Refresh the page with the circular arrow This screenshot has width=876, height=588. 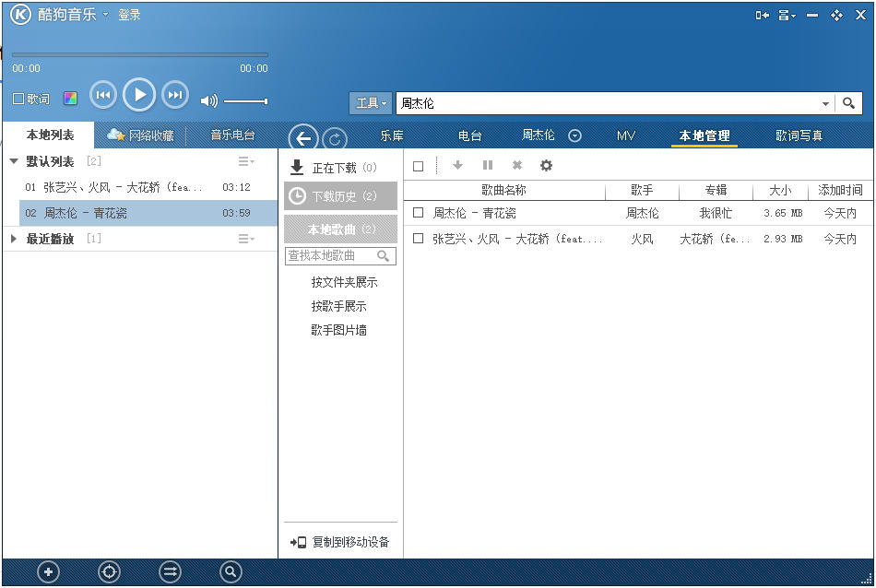pyautogui.click(x=334, y=139)
